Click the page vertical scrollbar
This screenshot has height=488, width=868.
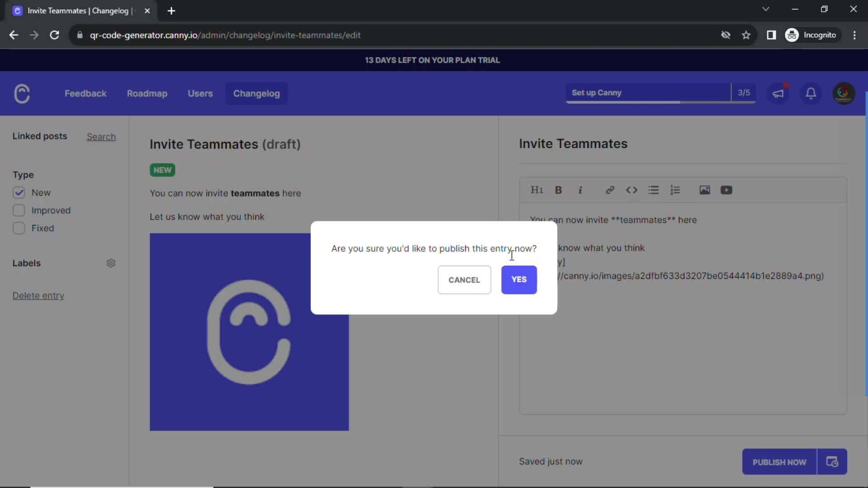(866, 244)
